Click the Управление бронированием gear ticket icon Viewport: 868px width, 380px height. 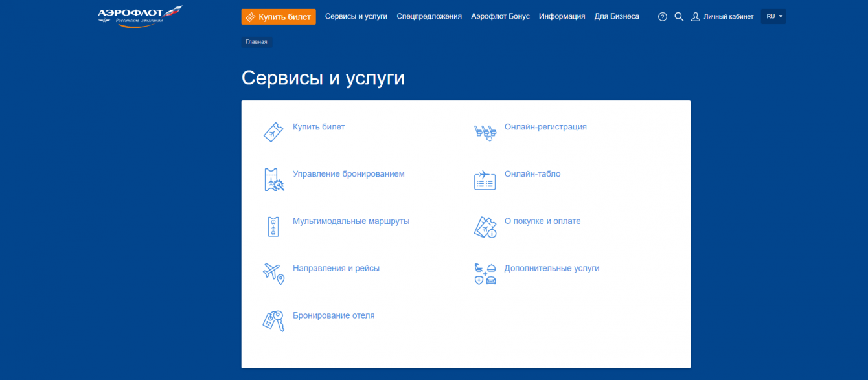point(274,179)
